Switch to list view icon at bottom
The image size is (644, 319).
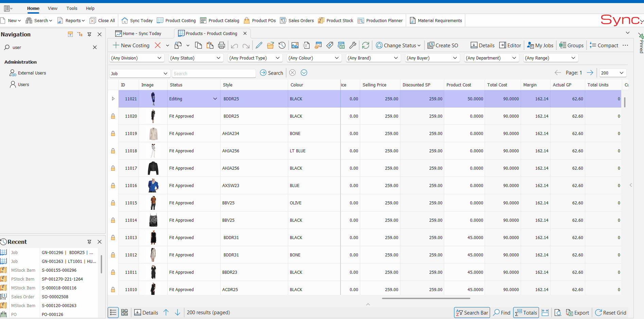113,313
